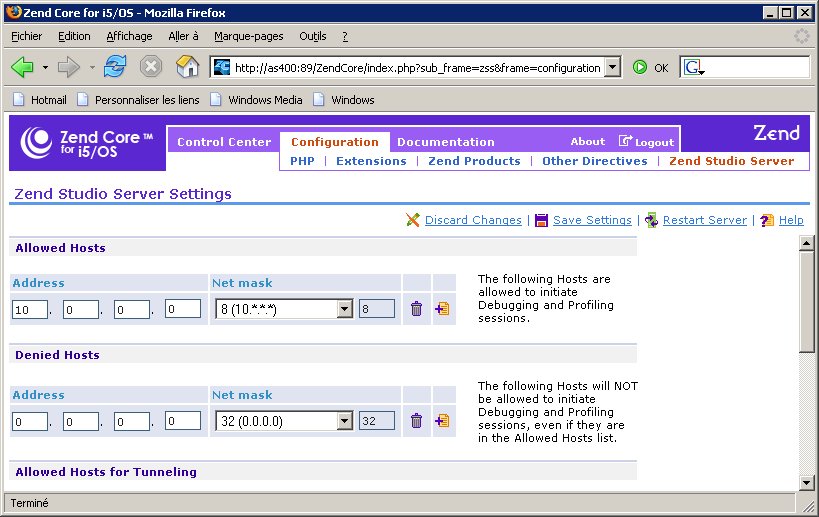Click the Windows Media bookmark page icon
819x517 pixels.
pyautogui.click(x=216, y=99)
